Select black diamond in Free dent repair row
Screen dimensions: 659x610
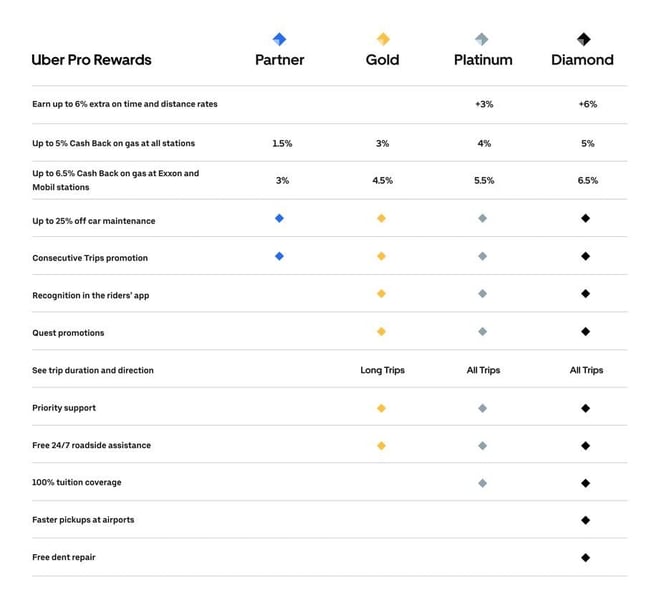(x=585, y=558)
